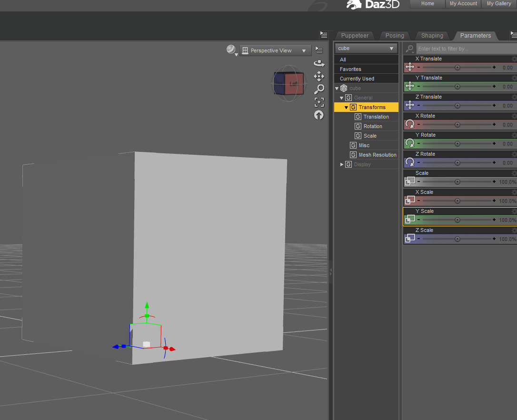Click the reset camera arrow icon
Viewport: 517px width, 420px height.
(319, 115)
